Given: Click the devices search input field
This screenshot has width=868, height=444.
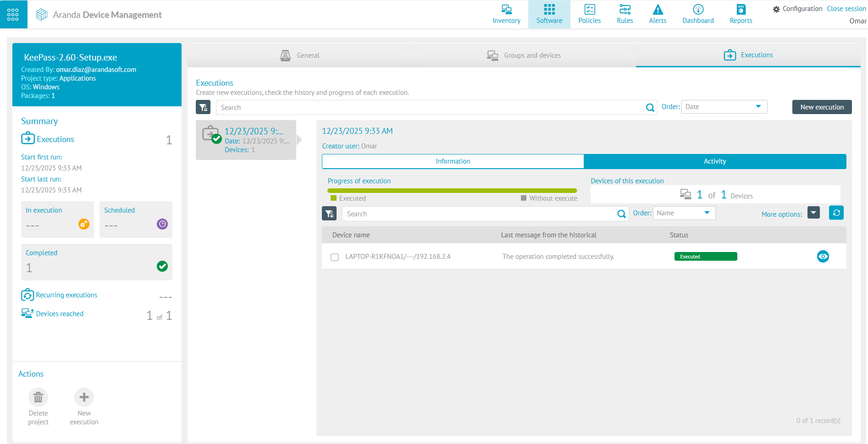Looking at the screenshot, I should [x=479, y=214].
